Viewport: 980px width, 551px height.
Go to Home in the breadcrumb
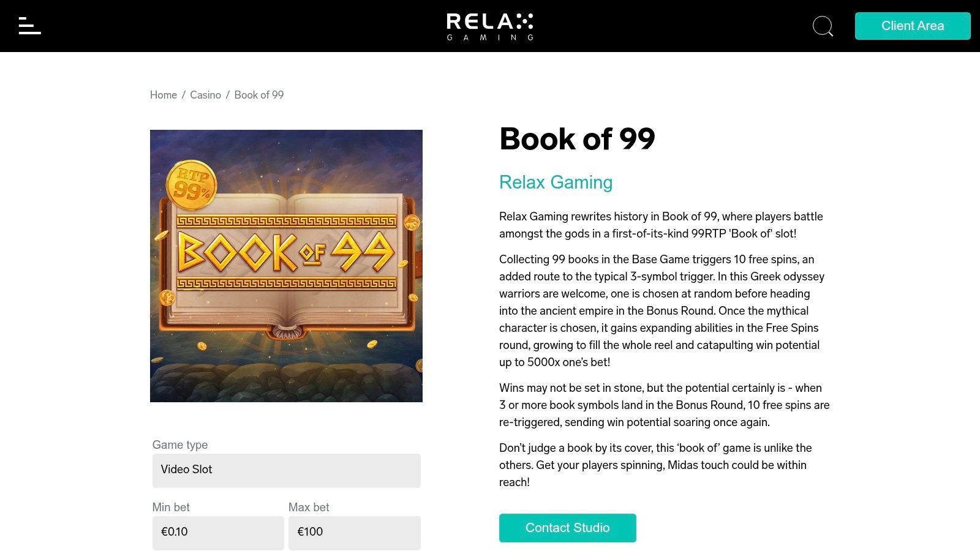pos(164,95)
